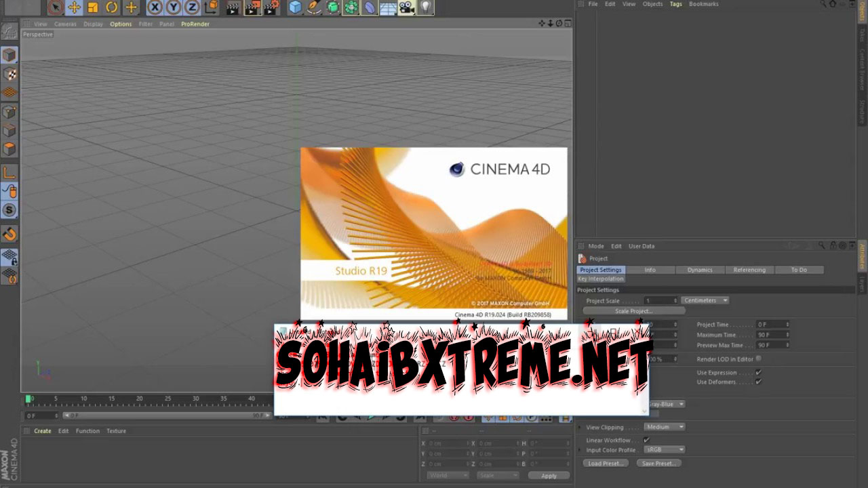
Task: Toggle Linear Workflow checkbox
Action: 646,440
